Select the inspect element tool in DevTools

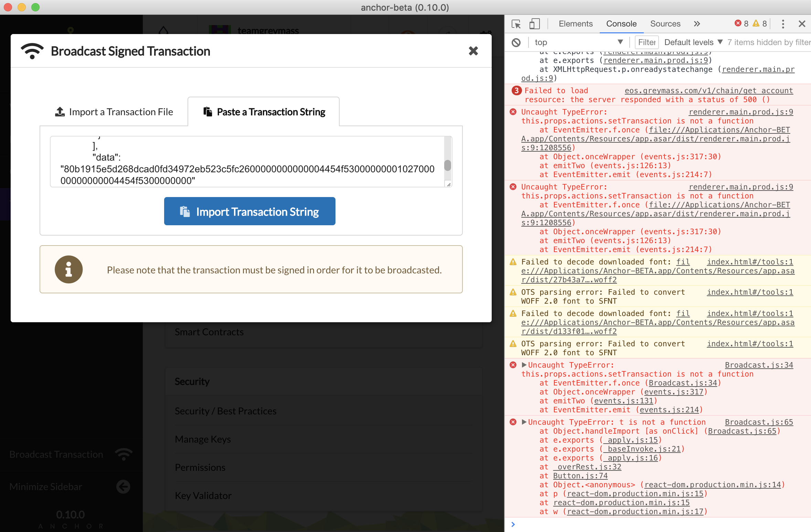pos(516,24)
